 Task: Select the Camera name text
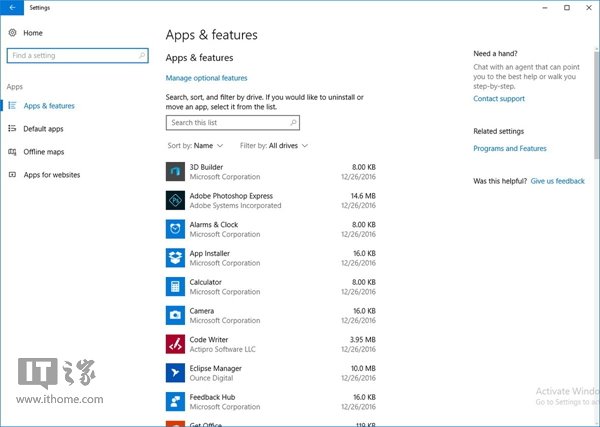[202, 311]
